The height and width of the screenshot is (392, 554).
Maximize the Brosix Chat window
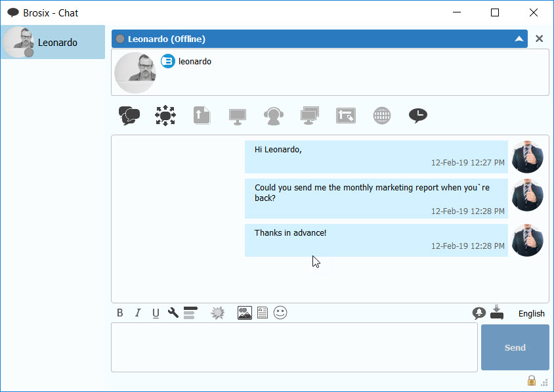[495, 12]
